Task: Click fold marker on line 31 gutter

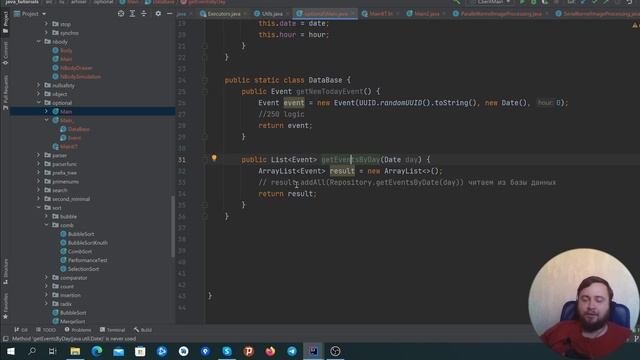Action: (x=204, y=160)
